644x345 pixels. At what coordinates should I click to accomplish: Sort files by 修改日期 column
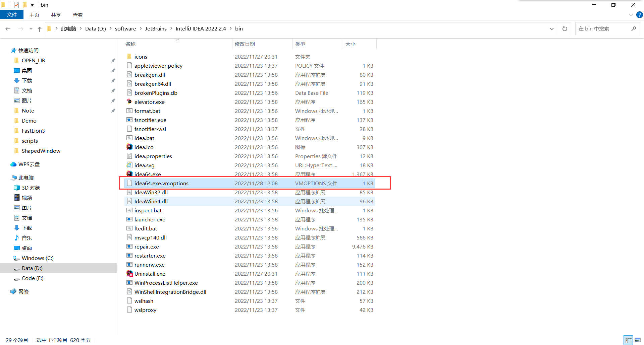tap(245, 44)
